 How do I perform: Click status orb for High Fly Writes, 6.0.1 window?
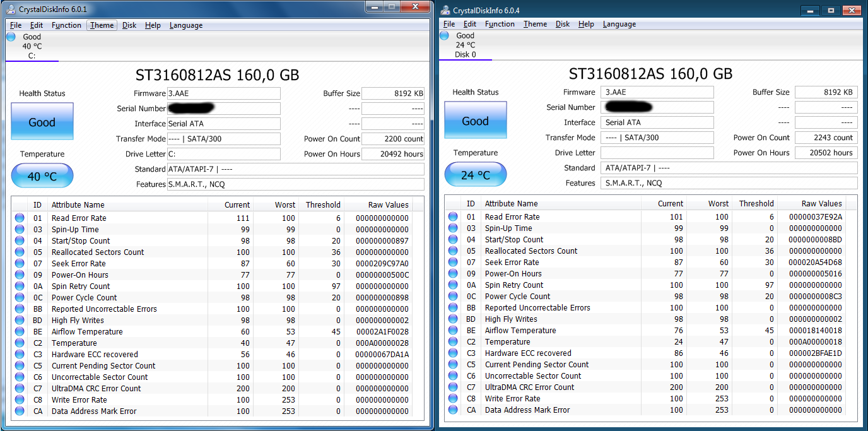click(x=20, y=320)
